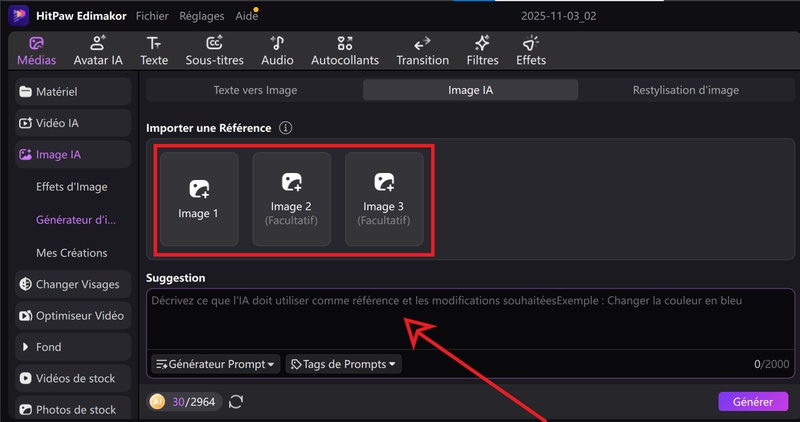Click the Suggestion prompt text field

[470, 319]
